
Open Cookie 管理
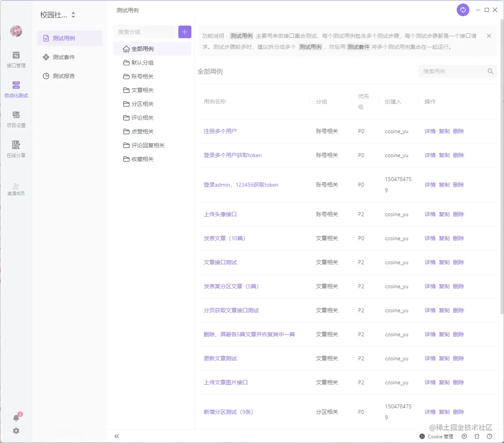pos(436,436)
